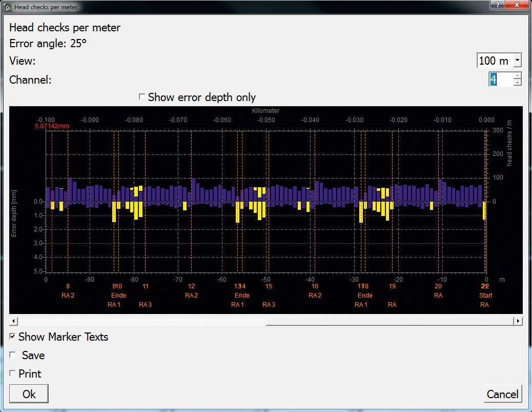The width and height of the screenshot is (532, 412).
Task: Open the View "100 m" dropdown
Action: click(518, 61)
